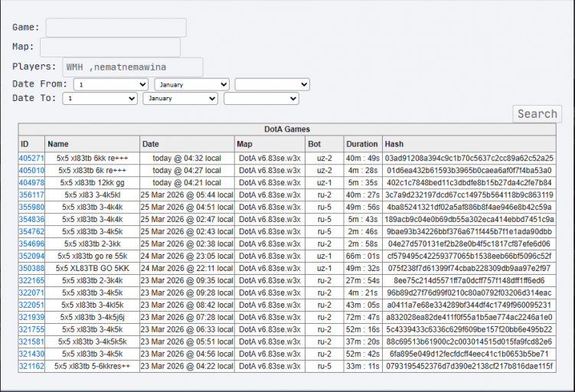
Task: Open game ID 354836
Action: pyautogui.click(x=31, y=219)
